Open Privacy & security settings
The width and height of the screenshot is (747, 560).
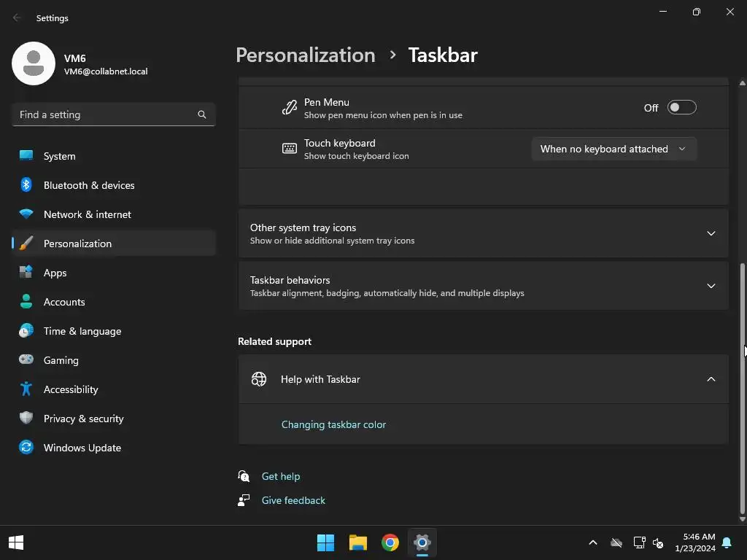(x=113, y=418)
